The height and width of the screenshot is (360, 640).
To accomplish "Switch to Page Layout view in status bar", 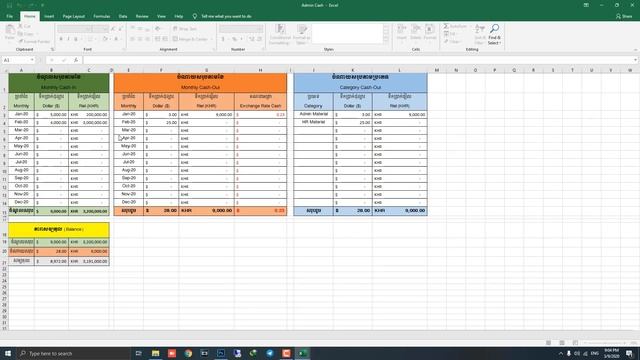I will click(x=562, y=343).
